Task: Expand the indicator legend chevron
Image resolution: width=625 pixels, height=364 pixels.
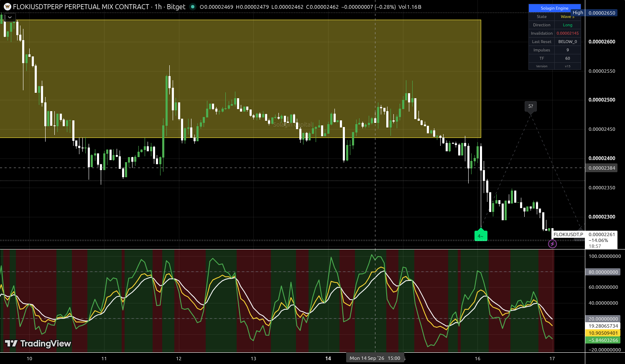Action: click(x=9, y=17)
